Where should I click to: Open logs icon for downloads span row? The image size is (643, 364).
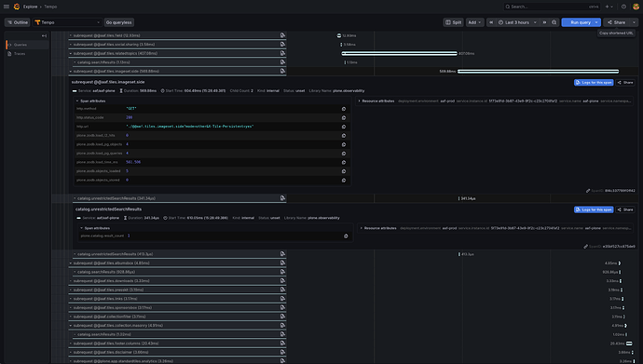click(x=282, y=281)
